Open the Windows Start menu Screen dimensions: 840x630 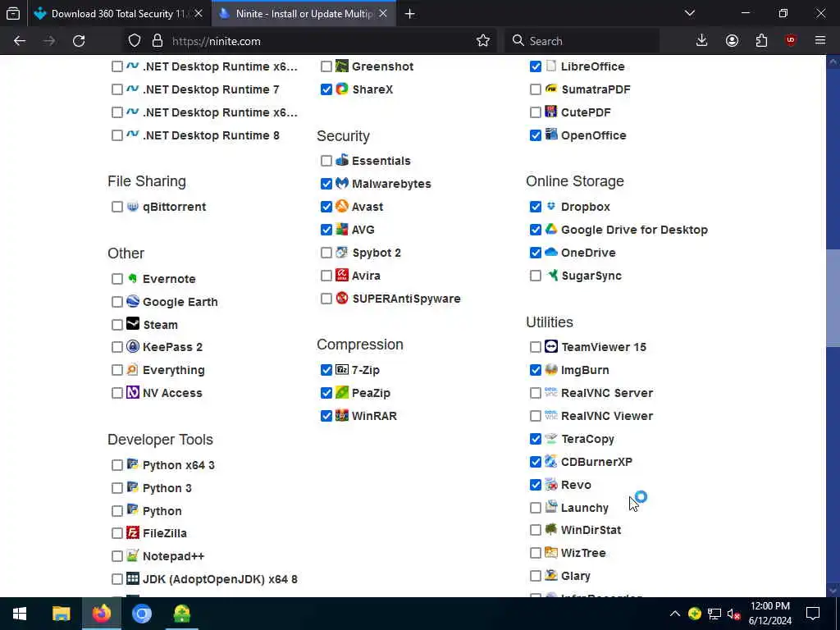click(20, 614)
